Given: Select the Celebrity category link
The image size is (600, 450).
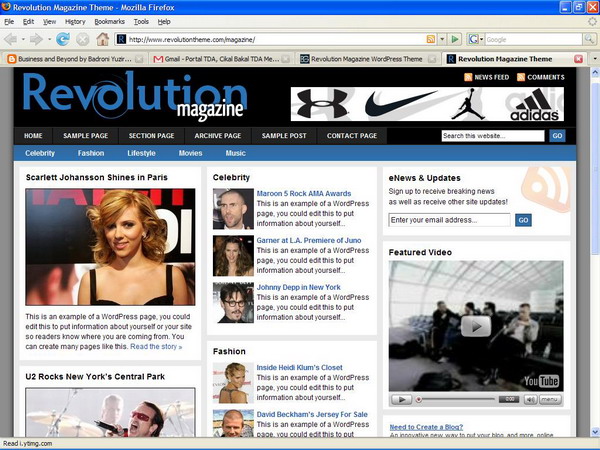Looking at the screenshot, I should pyautogui.click(x=40, y=153).
